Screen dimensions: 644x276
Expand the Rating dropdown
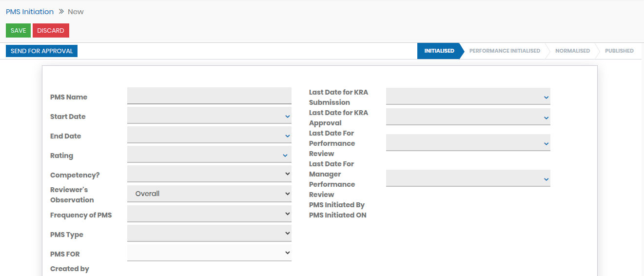(x=209, y=155)
